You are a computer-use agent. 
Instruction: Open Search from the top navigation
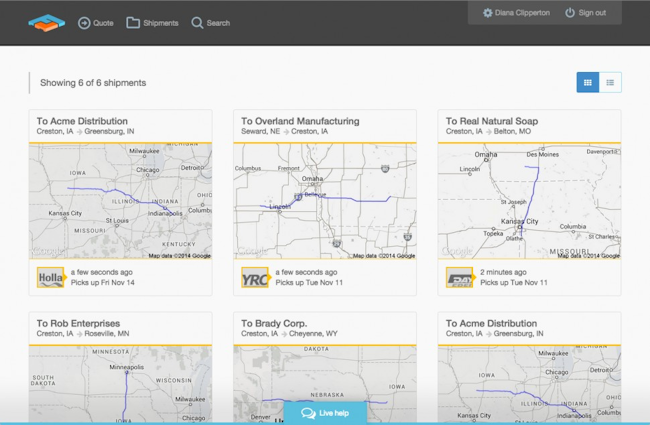(211, 23)
